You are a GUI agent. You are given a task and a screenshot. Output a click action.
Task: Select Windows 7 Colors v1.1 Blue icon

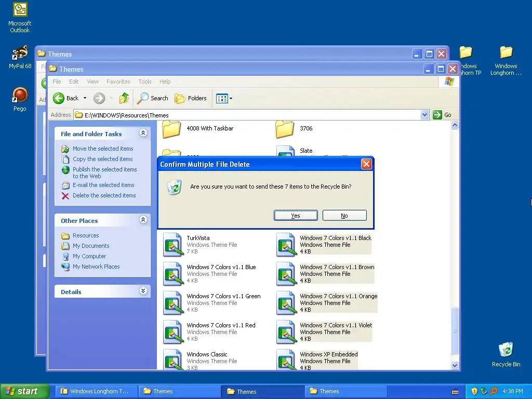pyautogui.click(x=173, y=274)
